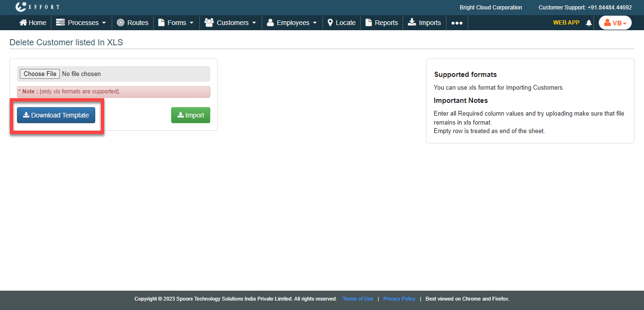The width and height of the screenshot is (644, 310).
Task: Open the Terms of Use link
Action: pos(358,299)
